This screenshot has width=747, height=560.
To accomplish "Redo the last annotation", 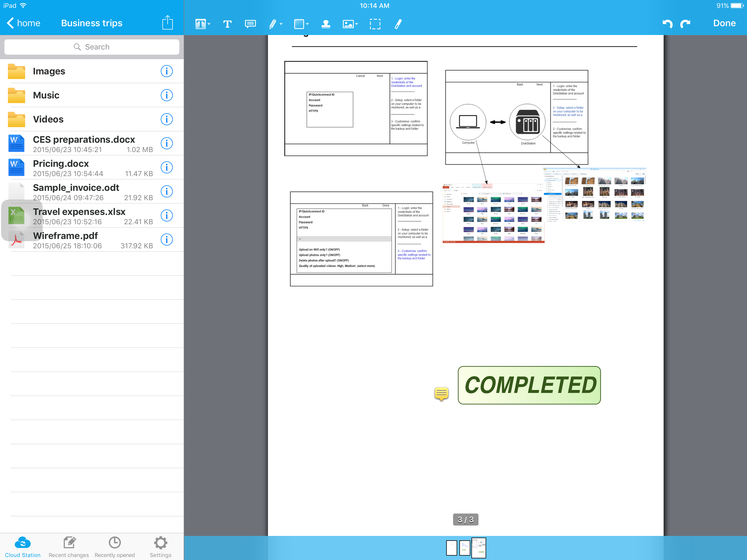I will (685, 24).
